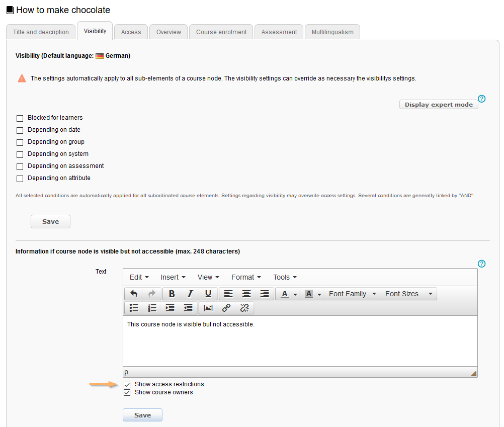
Task: Click Save below the visibility conditions
Action: (x=50, y=222)
